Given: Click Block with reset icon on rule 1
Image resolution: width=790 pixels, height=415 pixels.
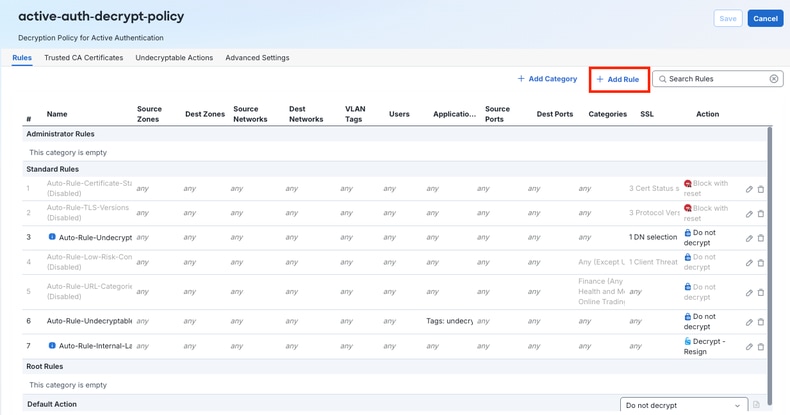Looking at the screenshot, I should coord(688,183).
